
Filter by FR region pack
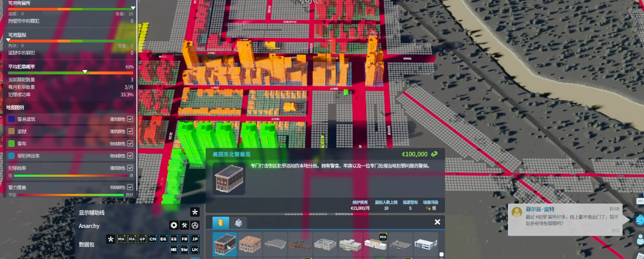coord(185,239)
